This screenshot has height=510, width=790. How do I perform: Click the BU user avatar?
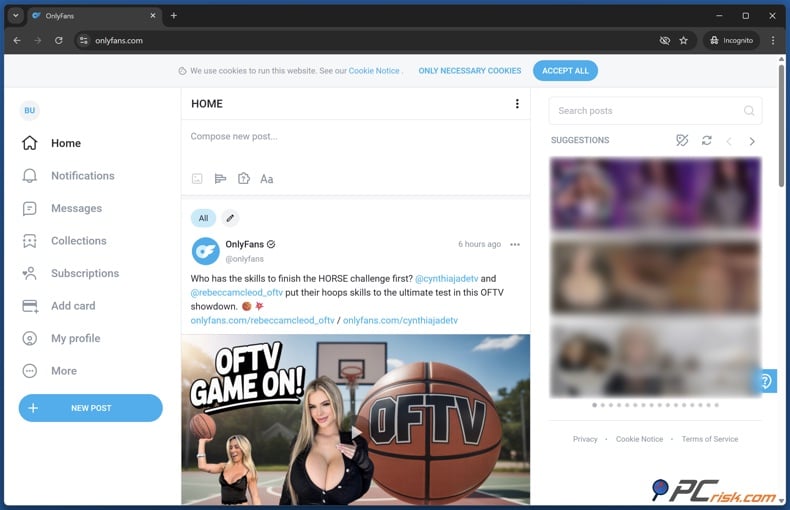pos(30,110)
